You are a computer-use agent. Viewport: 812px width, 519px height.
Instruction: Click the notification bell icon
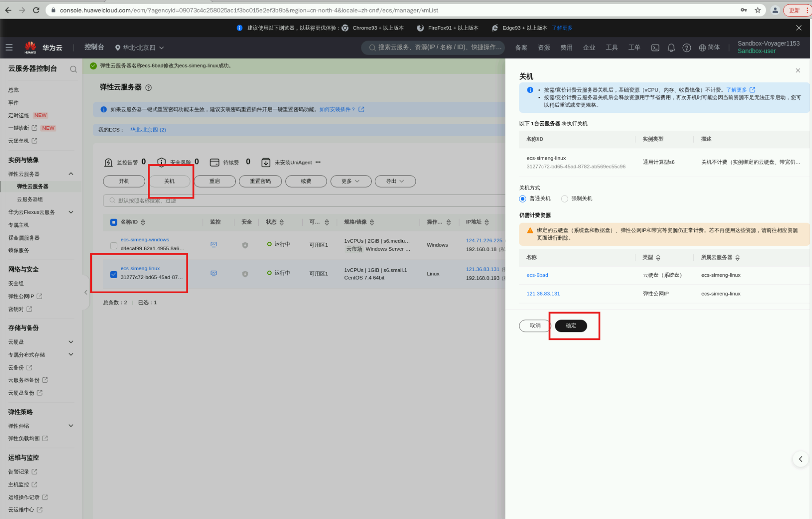point(671,48)
